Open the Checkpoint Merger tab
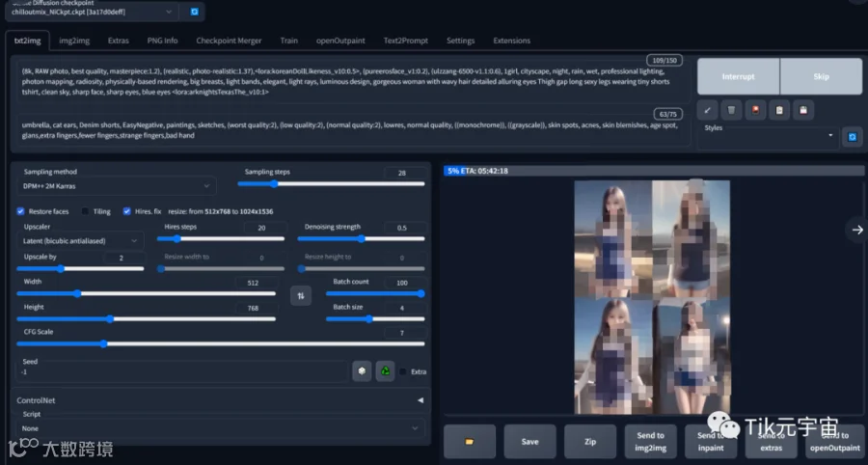The height and width of the screenshot is (465, 868). 229,41
